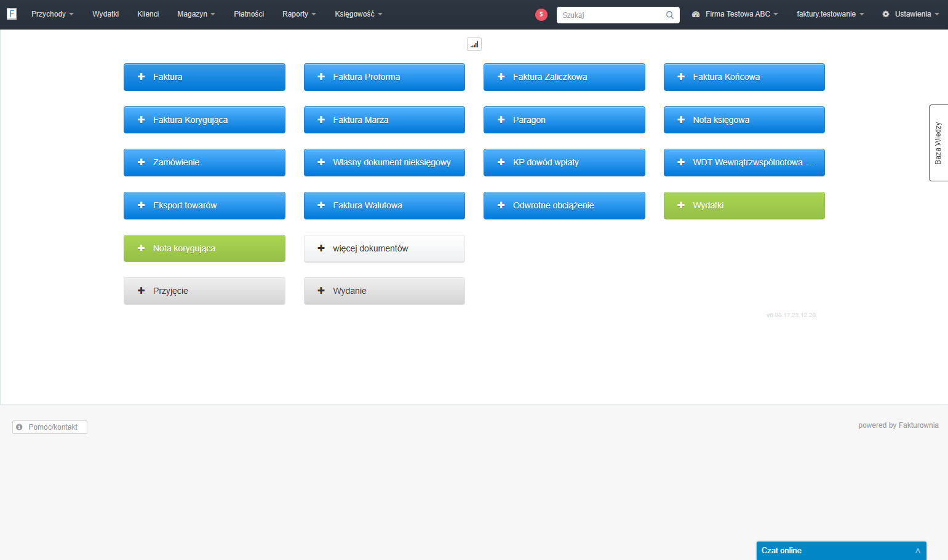The image size is (948, 560).
Task: Click the plus icon on Faktura button
Action: (x=141, y=77)
